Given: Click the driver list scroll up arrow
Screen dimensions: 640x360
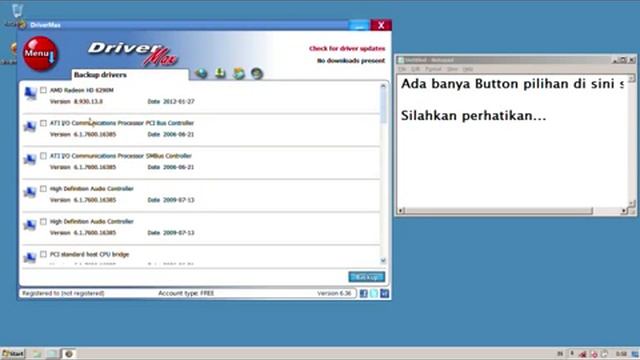Looking at the screenshot, I should tap(383, 86).
